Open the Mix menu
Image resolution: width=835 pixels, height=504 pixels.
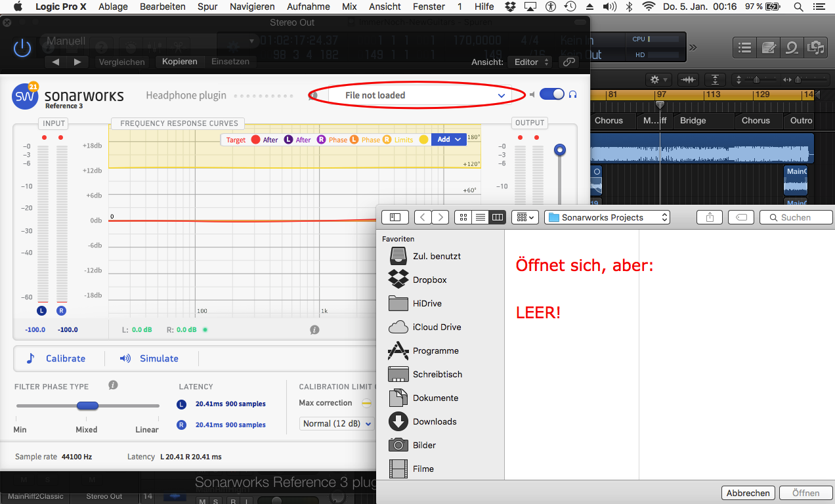click(349, 7)
